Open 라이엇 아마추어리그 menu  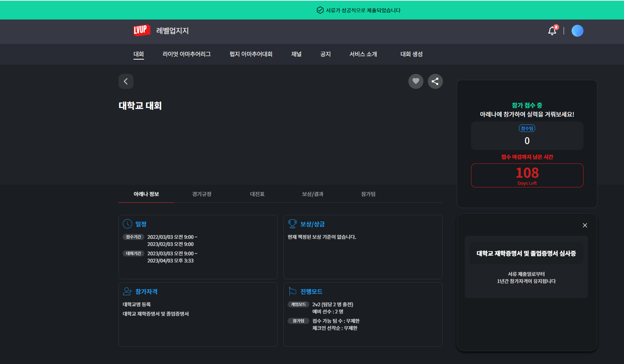coord(186,54)
